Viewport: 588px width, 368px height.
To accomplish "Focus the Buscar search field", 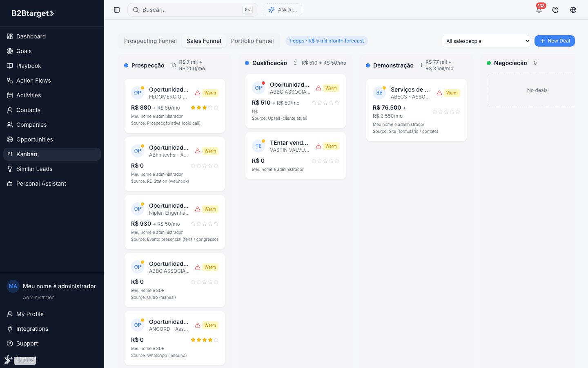I will click(x=193, y=10).
